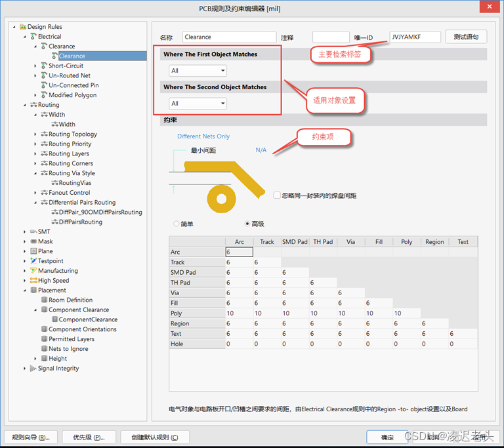Click the 规则向导 (Rule Wizard) button
Image resolution: width=504 pixels, height=448 pixels.
click(x=31, y=438)
